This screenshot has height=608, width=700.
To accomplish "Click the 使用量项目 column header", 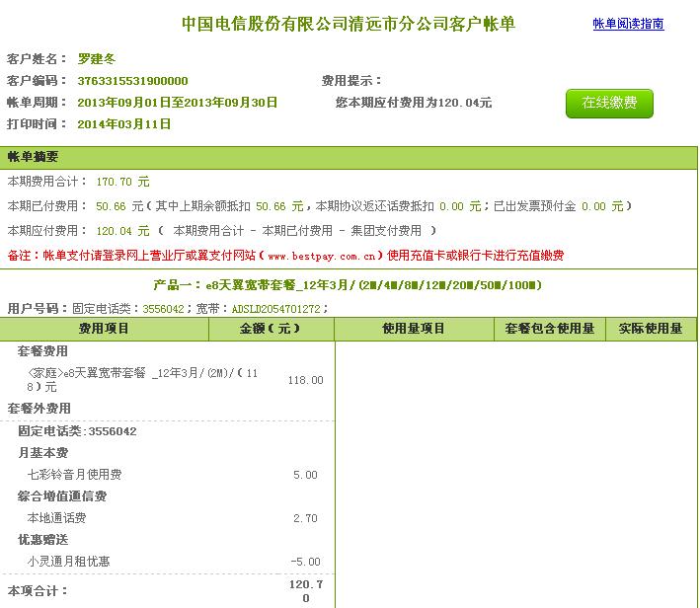I will click(x=414, y=329).
